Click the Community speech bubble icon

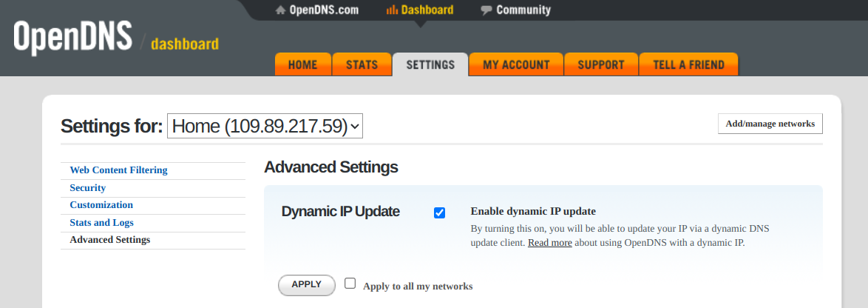click(x=486, y=10)
